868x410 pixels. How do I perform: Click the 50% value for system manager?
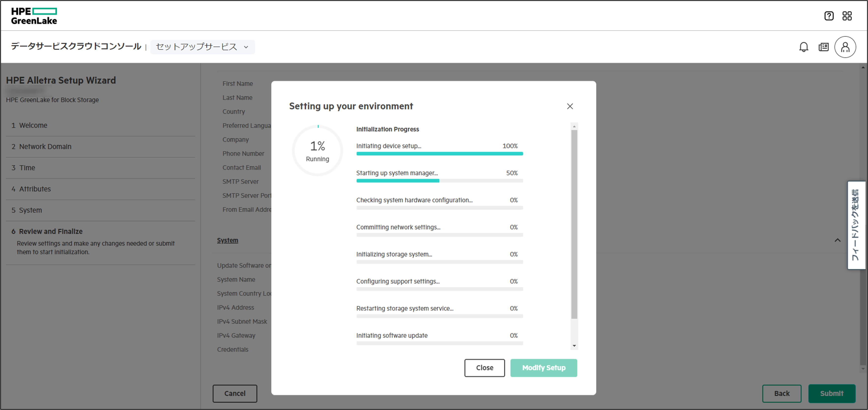pyautogui.click(x=512, y=173)
